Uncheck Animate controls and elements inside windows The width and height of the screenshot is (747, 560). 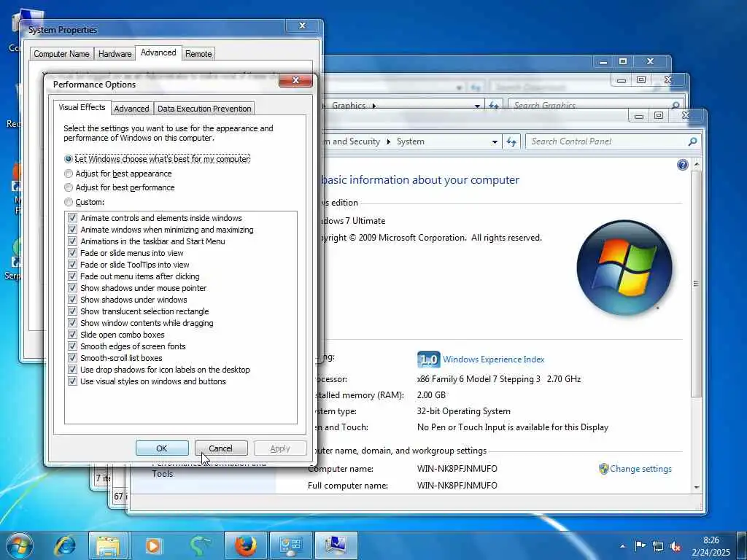pyautogui.click(x=72, y=218)
